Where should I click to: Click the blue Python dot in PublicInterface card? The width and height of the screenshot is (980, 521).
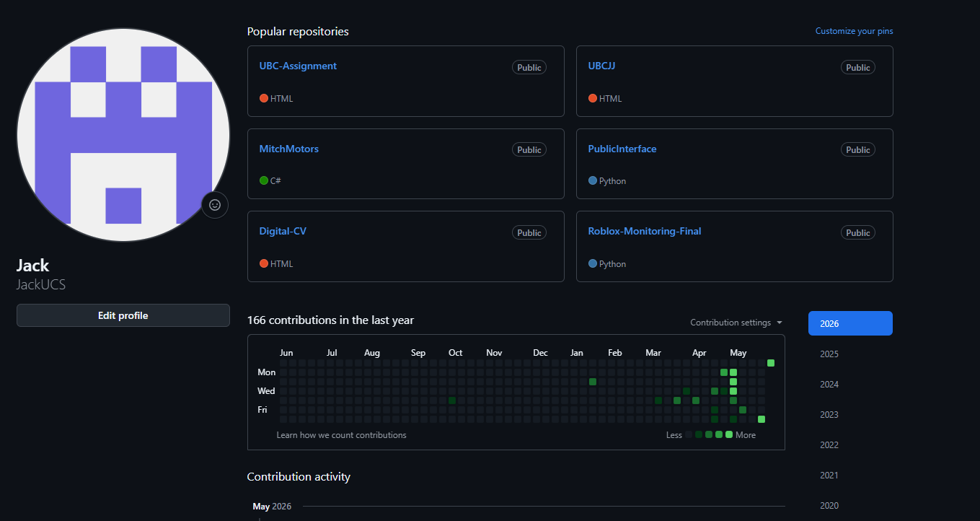point(593,180)
